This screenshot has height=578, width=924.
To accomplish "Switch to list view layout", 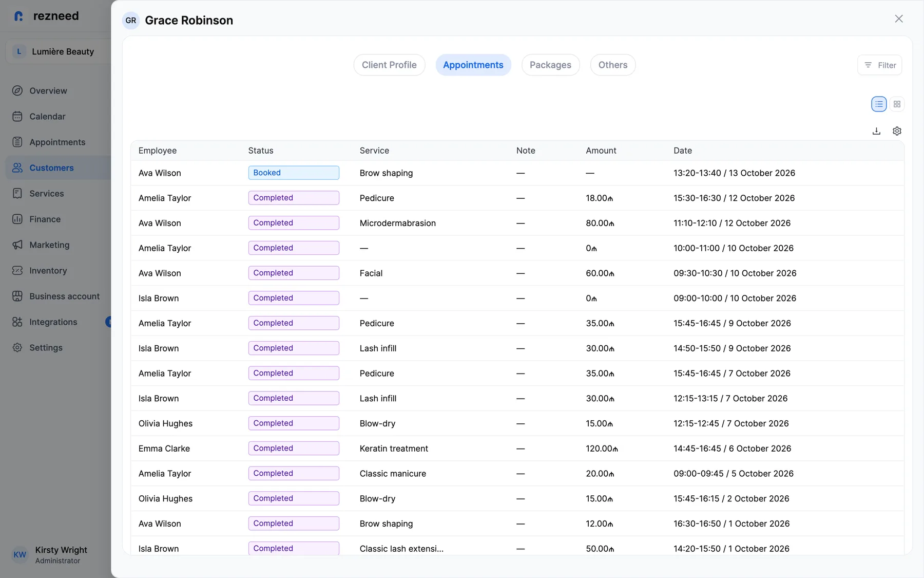I will tap(879, 104).
